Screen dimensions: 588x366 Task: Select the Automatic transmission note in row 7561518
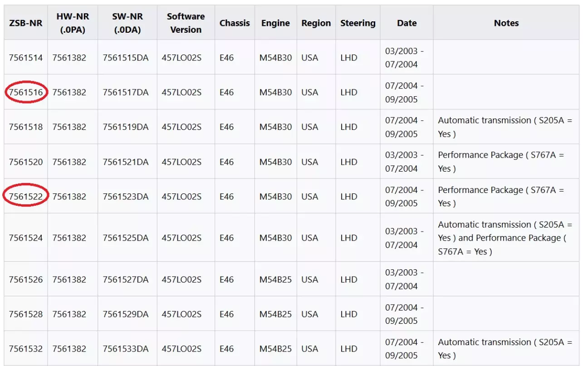[x=505, y=127]
